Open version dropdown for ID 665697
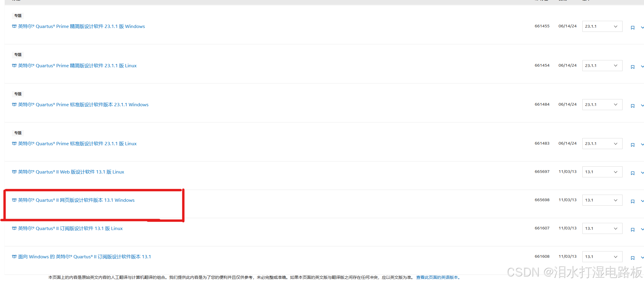Viewport: 644px width, 283px height. click(x=602, y=172)
